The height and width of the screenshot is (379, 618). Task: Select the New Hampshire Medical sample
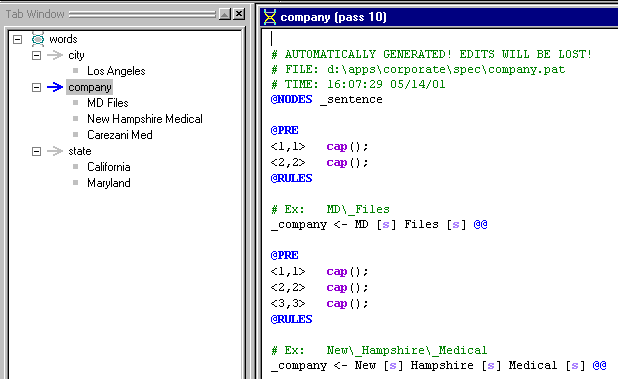pos(145,119)
